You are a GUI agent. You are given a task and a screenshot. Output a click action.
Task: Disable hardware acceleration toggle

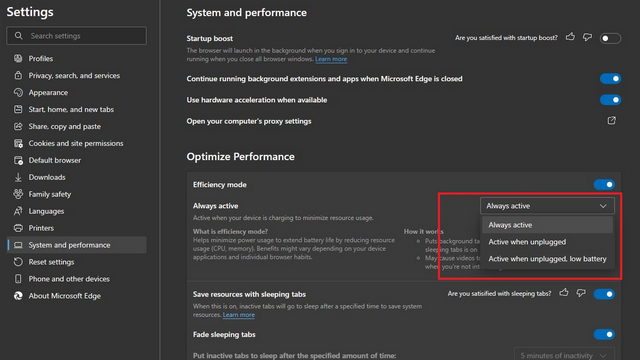(610, 100)
